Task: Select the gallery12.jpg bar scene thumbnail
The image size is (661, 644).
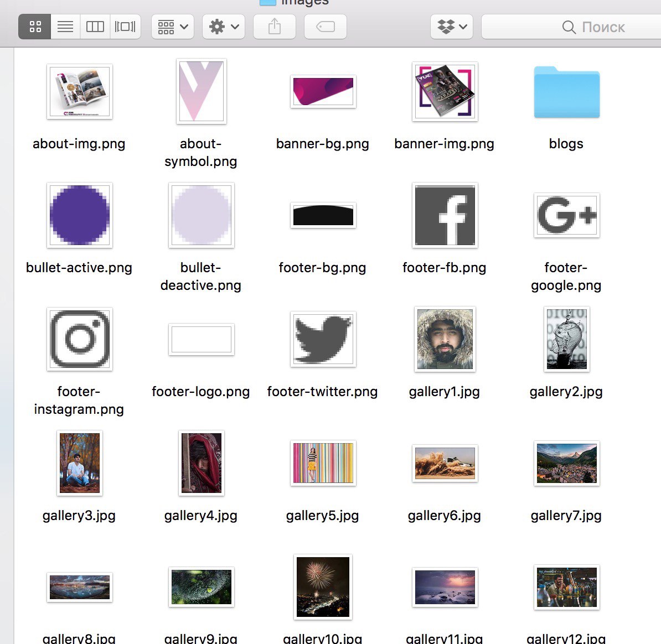Action: pyautogui.click(x=566, y=586)
